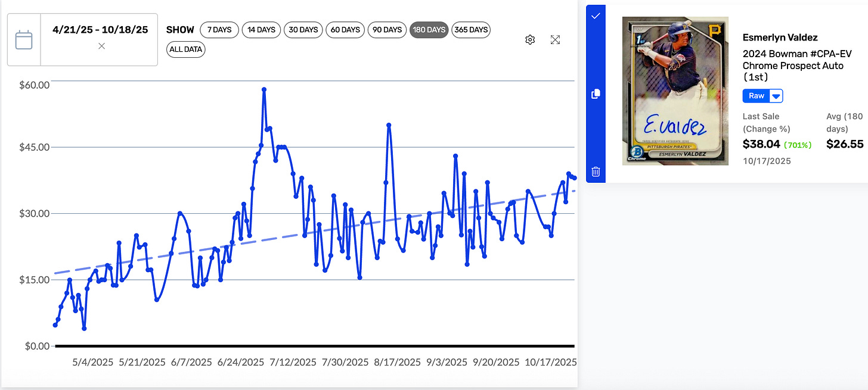Click the 5/21/2025 x-axis label

coord(142,361)
